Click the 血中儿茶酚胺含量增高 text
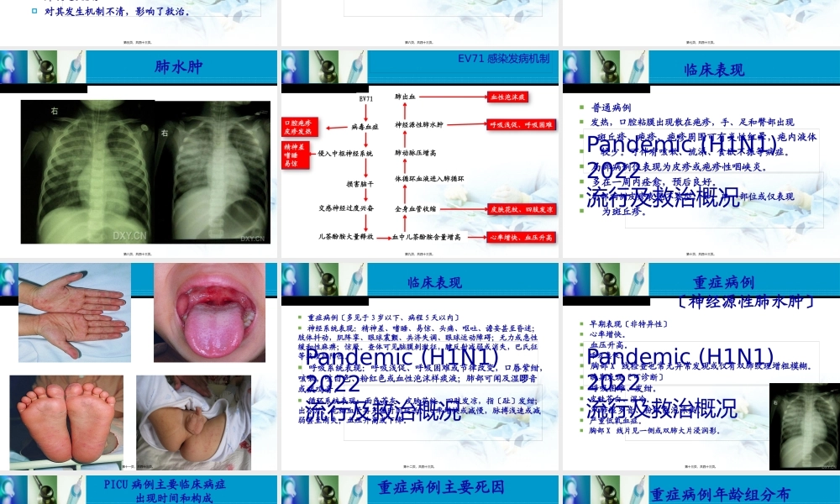 click(x=427, y=237)
